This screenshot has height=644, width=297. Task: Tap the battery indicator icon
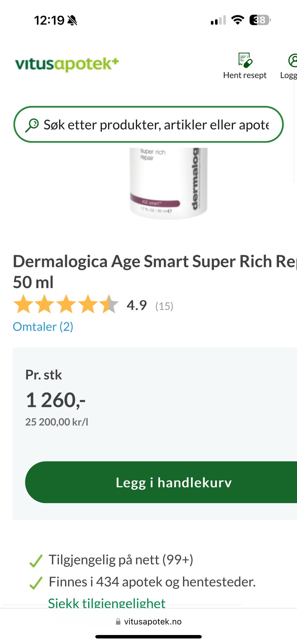260,20
